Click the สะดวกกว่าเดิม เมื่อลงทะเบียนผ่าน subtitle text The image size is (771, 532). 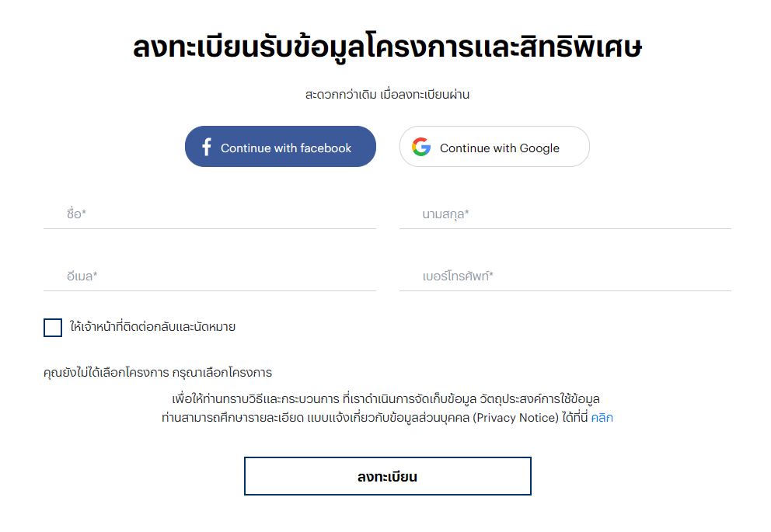click(x=387, y=95)
